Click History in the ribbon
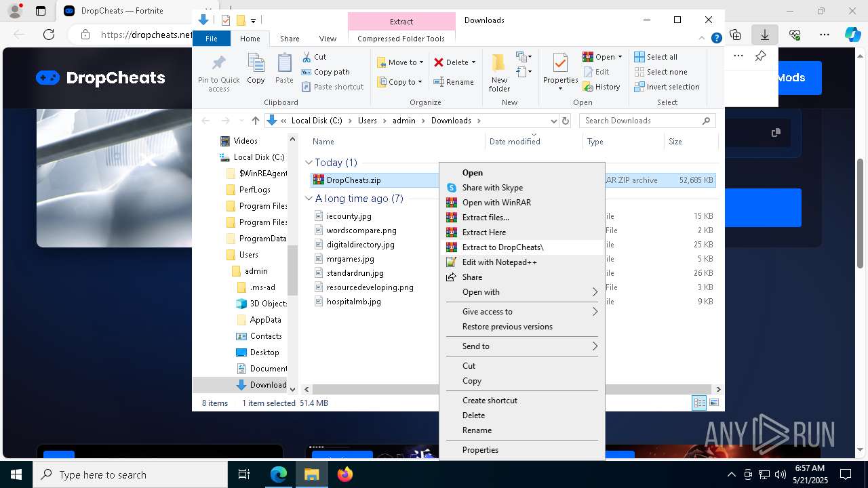 click(x=601, y=87)
